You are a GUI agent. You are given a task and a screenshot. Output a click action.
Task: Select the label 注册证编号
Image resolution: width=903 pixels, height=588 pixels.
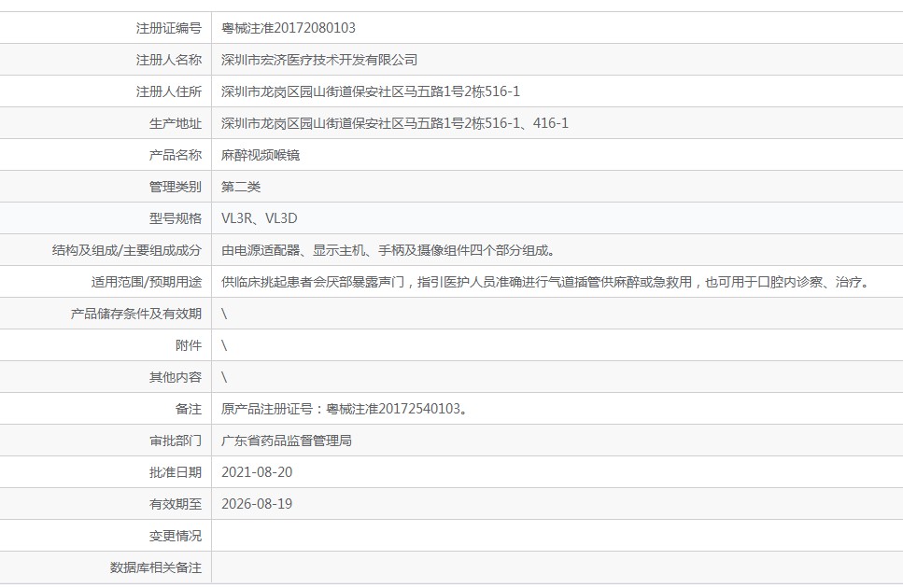[169, 28]
